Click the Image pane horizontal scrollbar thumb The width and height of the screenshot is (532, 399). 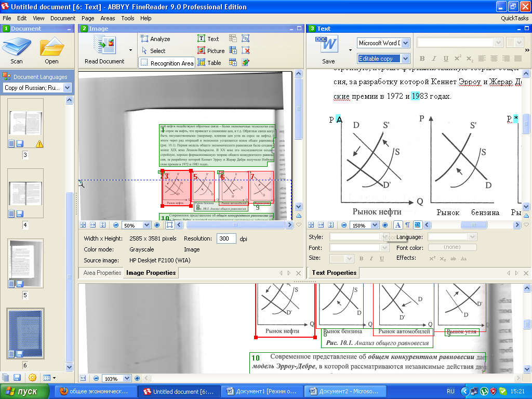(235, 224)
